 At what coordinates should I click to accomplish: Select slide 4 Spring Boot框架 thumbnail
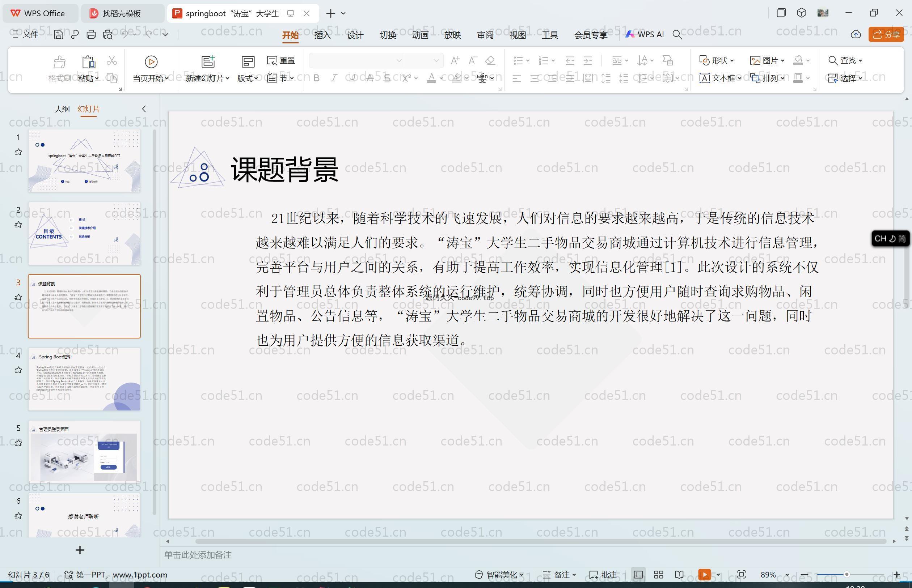point(84,379)
